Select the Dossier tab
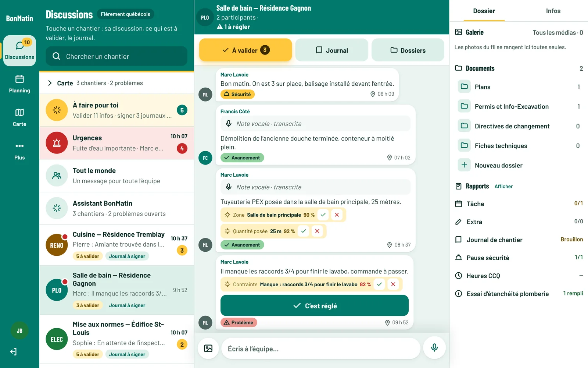The height and width of the screenshot is (368, 588). coord(484,11)
